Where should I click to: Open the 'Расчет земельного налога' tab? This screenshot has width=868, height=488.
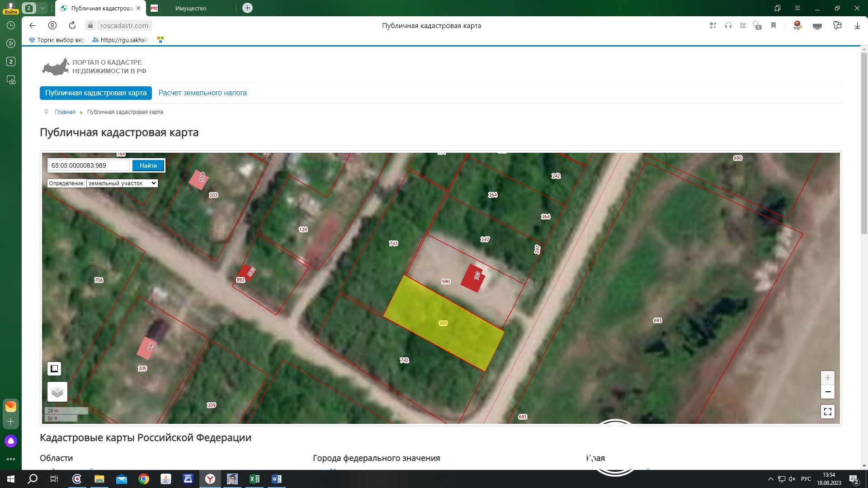[202, 93]
